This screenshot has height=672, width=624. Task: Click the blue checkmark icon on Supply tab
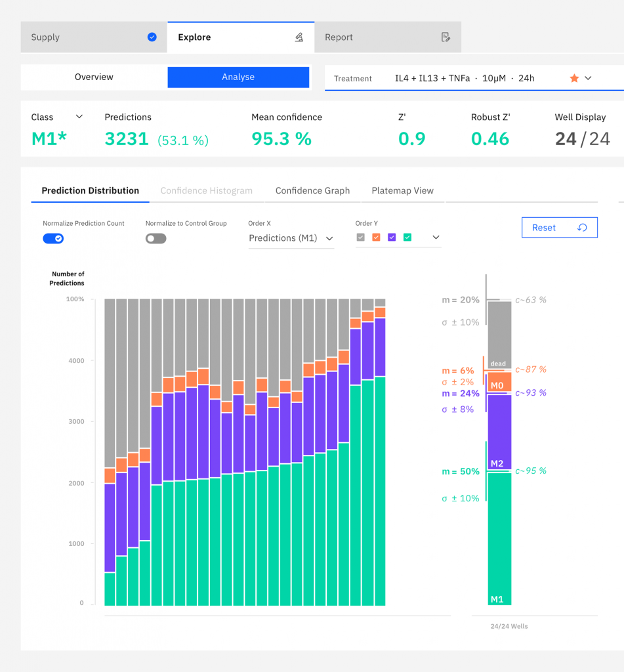pyautogui.click(x=152, y=37)
